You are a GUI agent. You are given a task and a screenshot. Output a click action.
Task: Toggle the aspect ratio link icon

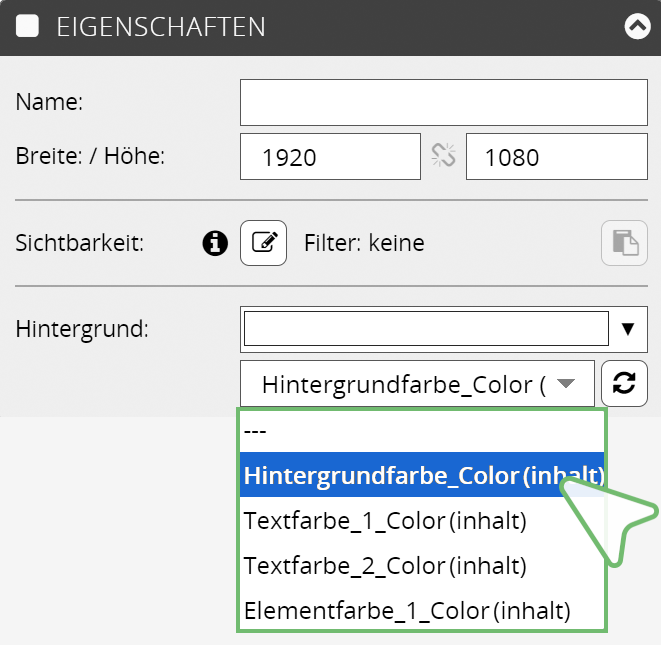coord(443,155)
